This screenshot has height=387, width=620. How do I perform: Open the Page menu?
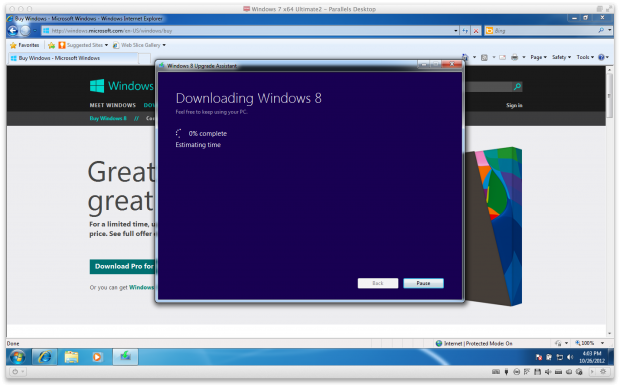point(538,57)
